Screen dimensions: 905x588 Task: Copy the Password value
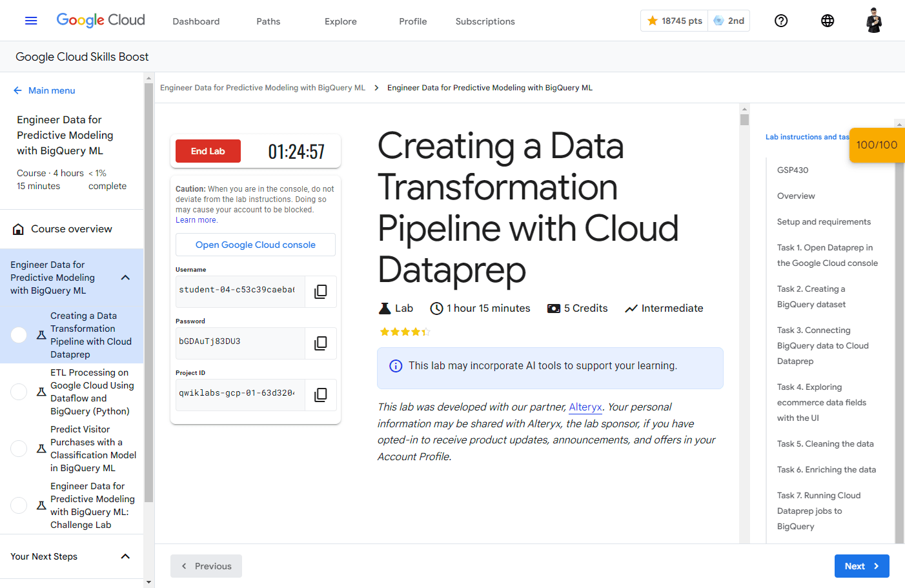point(320,343)
